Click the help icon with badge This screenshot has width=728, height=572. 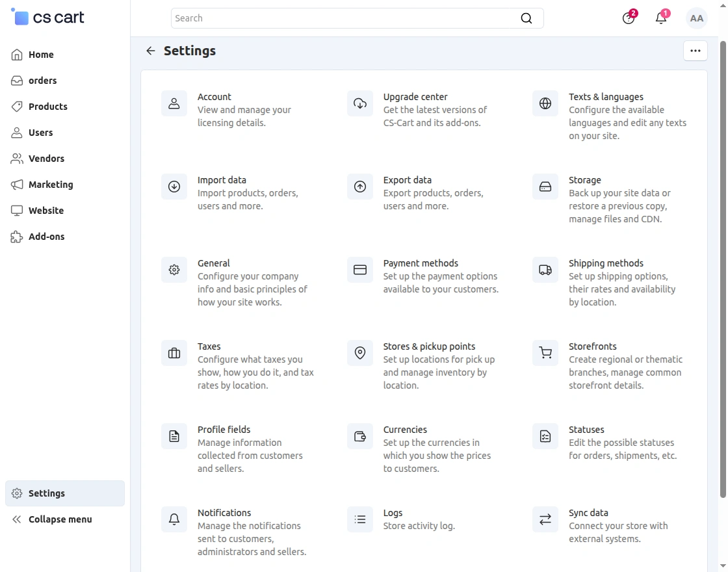tap(629, 18)
